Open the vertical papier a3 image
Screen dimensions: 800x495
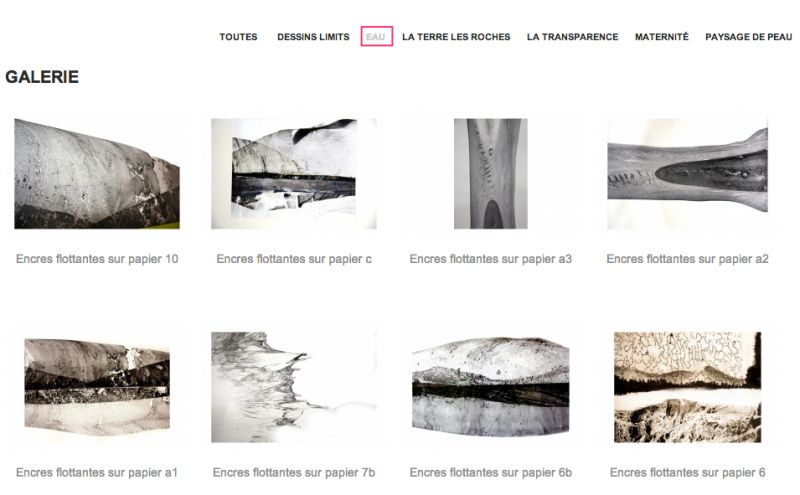[491, 174]
